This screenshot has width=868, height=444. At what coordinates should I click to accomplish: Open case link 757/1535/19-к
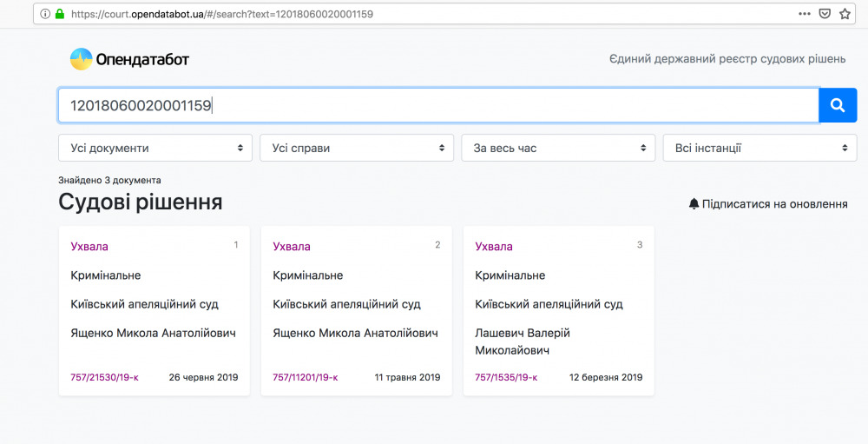pos(506,377)
